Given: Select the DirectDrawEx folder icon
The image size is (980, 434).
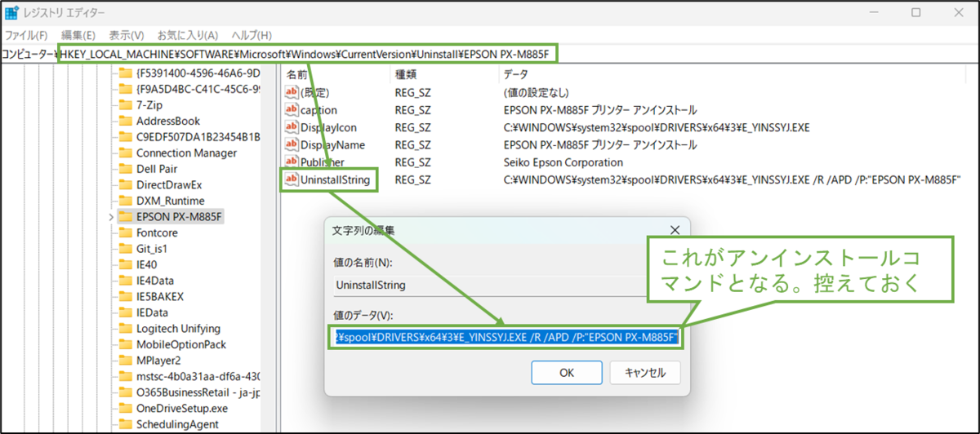Looking at the screenshot, I should click(125, 184).
